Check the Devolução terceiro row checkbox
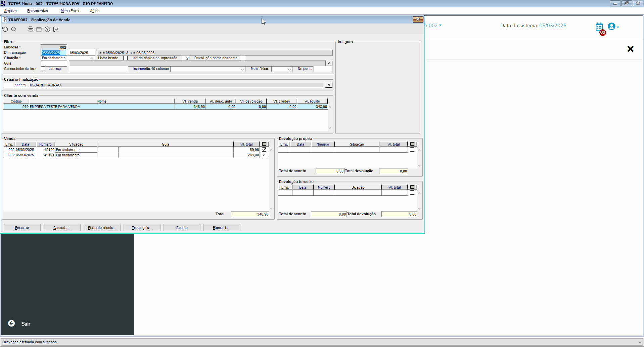This screenshot has width=644, height=347. pos(412,193)
